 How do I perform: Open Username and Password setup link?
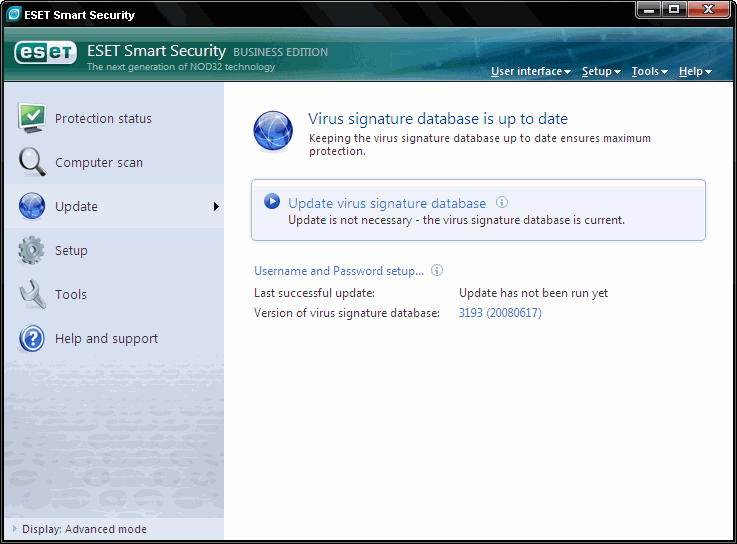pos(339,271)
